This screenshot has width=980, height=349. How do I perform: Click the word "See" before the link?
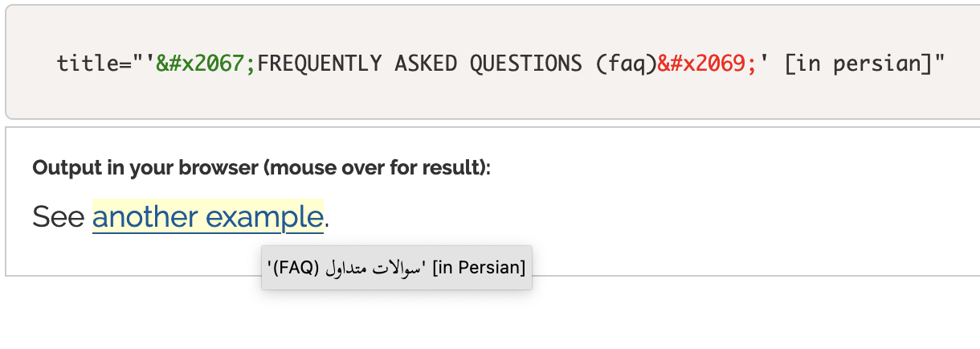point(58,217)
